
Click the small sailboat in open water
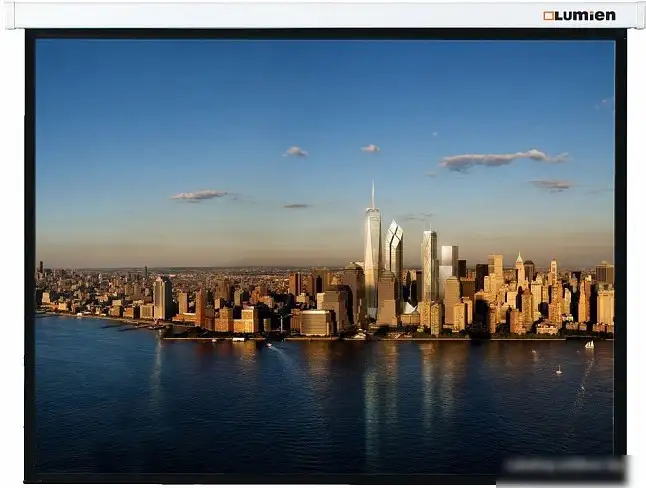[x=558, y=370]
